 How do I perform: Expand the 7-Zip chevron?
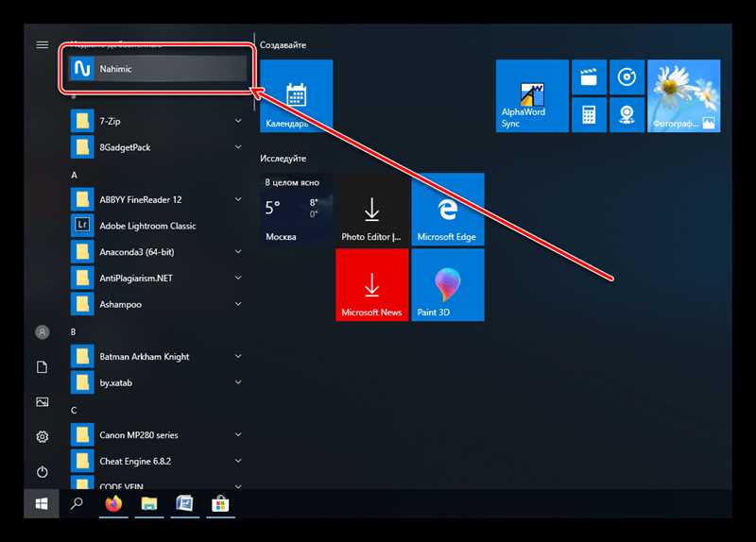[x=238, y=121]
